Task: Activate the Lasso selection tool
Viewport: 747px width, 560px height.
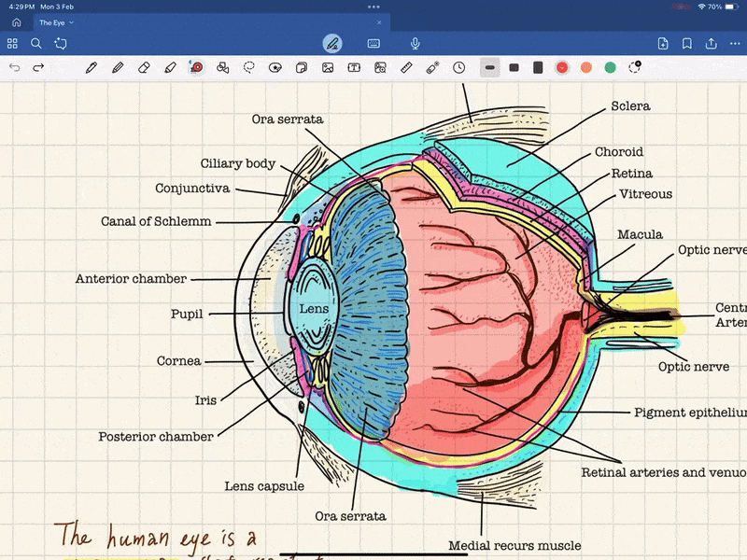Action: (x=249, y=67)
